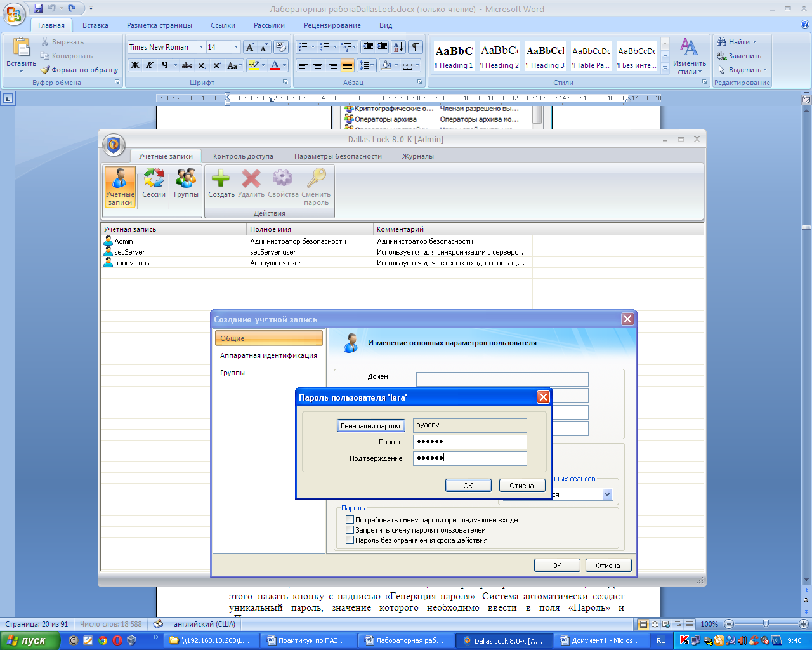
Task: Open Группы icon in Dallas Lock toolbar
Action: (186, 183)
